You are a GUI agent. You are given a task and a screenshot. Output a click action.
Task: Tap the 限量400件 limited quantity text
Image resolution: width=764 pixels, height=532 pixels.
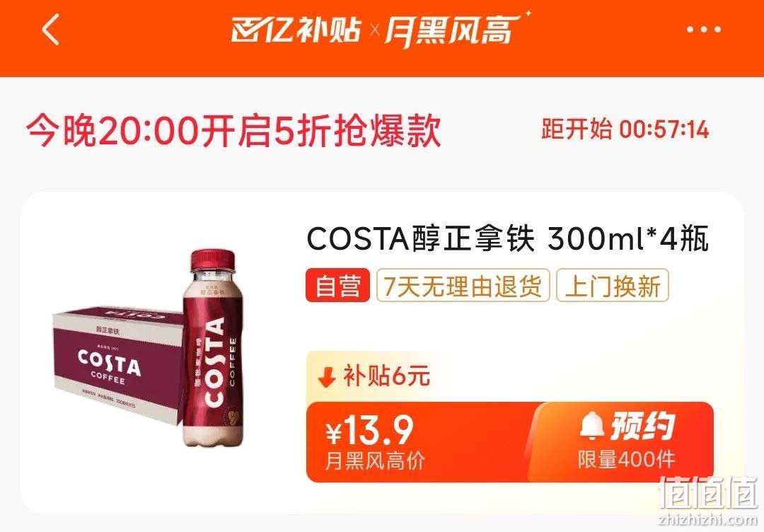[627, 460]
